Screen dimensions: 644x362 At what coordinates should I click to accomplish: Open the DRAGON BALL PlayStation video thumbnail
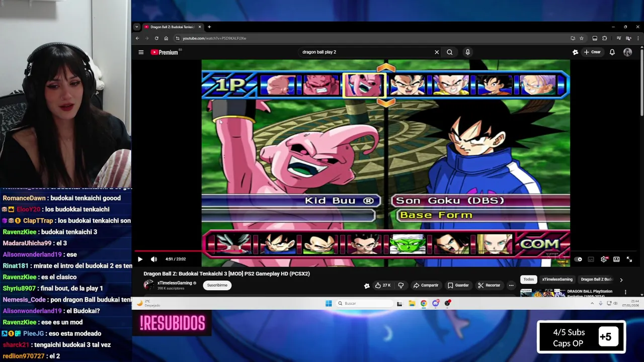coord(542,293)
